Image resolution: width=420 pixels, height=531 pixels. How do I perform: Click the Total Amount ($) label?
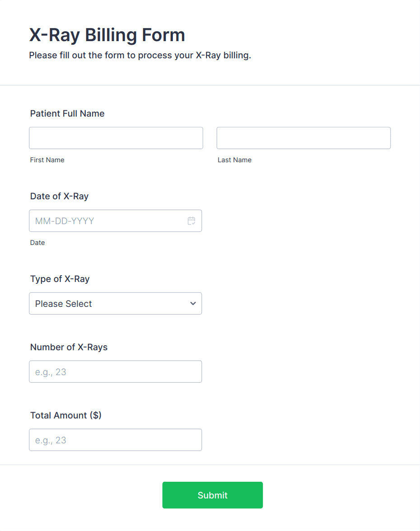click(65, 415)
